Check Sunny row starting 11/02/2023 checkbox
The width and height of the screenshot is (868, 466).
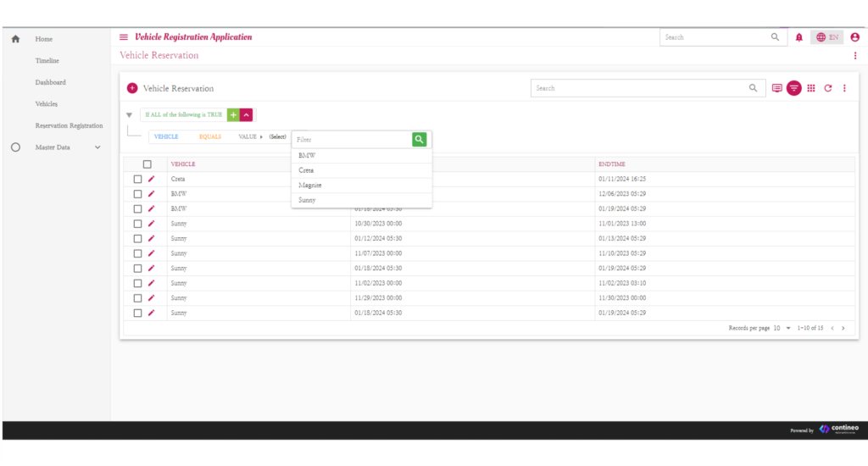pos(137,283)
